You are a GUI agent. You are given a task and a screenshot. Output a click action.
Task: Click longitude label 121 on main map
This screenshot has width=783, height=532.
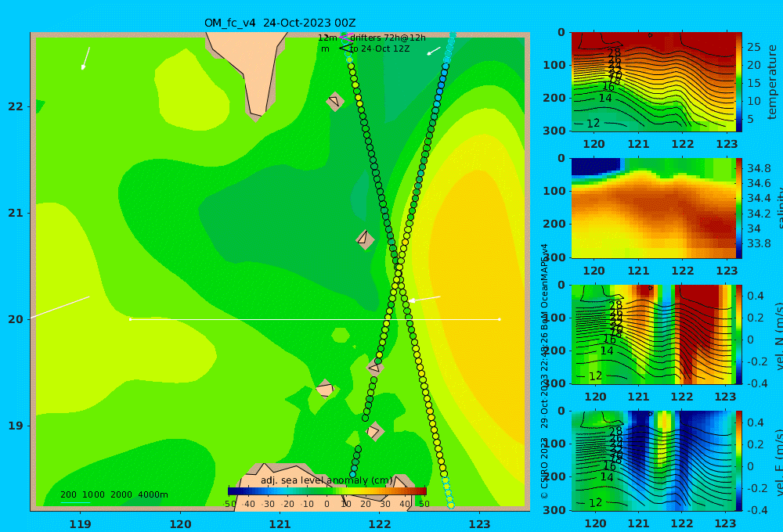click(x=280, y=524)
